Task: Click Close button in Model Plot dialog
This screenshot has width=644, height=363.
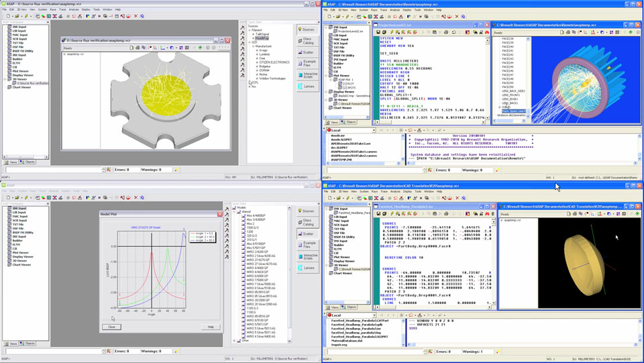Action: (x=111, y=327)
